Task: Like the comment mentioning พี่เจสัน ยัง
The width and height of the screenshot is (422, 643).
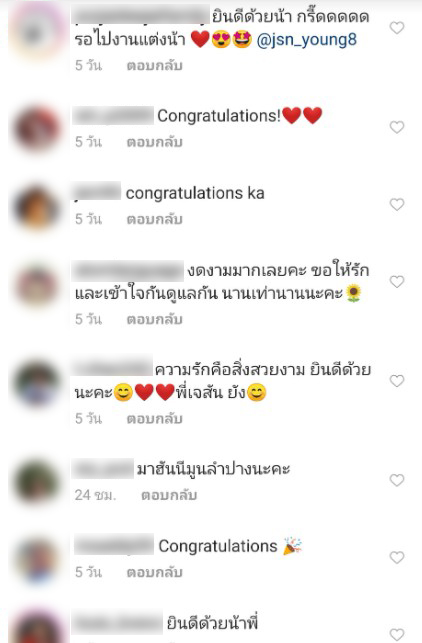Action: tap(397, 381)
